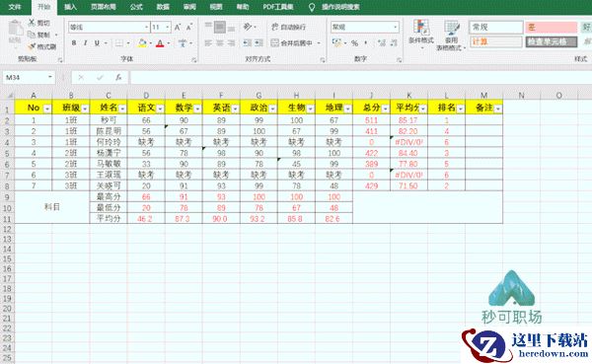This screenshot has height=364, width=592.
Task: Open the font name dropdown
Action: tap(146, 28)
